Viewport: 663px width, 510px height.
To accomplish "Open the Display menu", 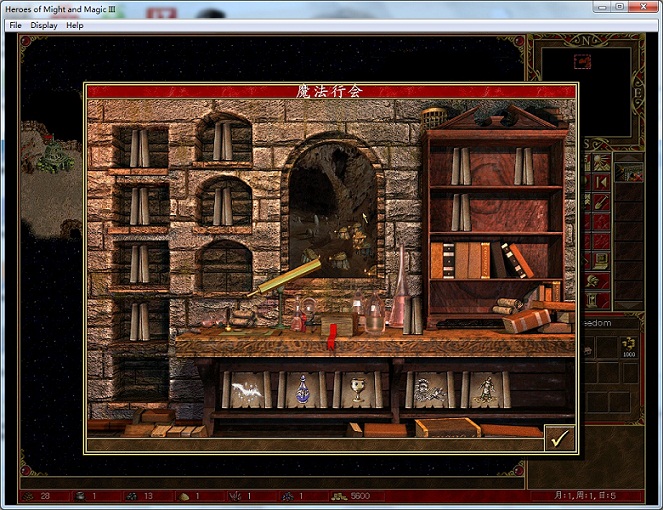I will click(44, 25).
